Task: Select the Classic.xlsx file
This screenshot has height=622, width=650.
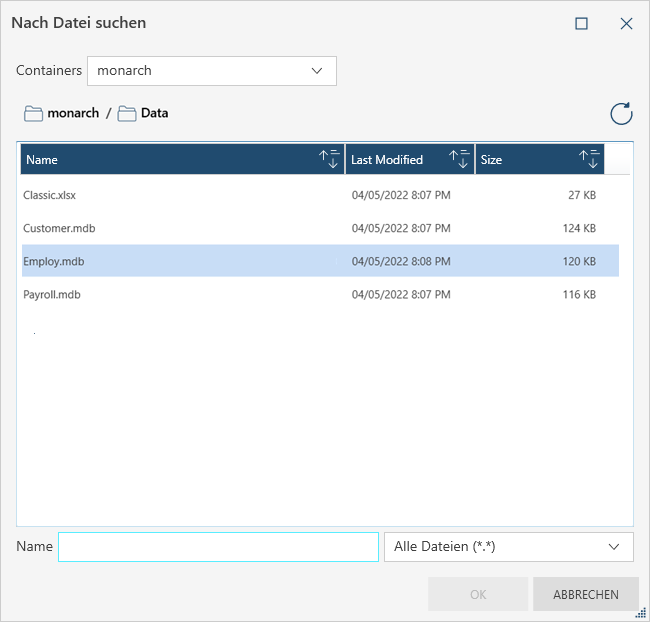Action: point(50,195)
